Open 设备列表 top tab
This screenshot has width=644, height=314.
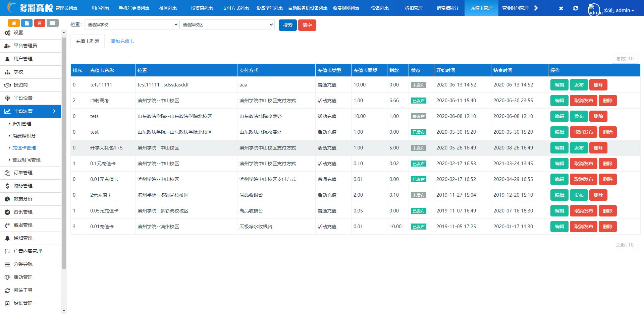click(380, 8)
